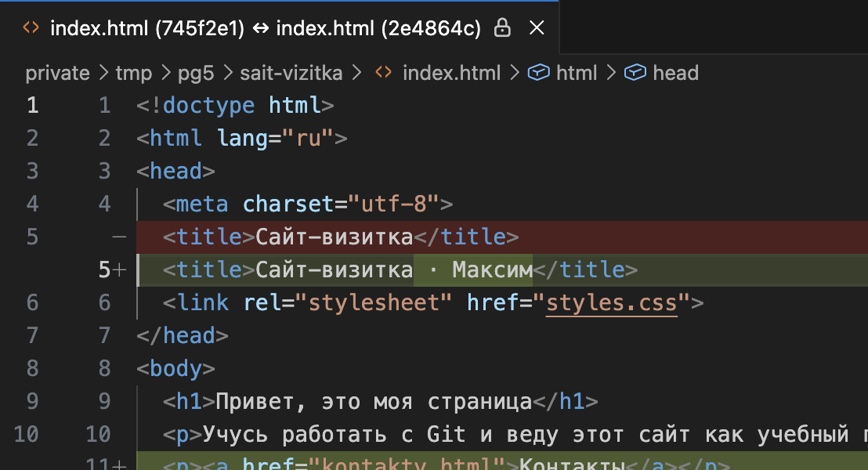Screen dimensions: 868x470
Task: Click the cube symbol icon before 'head'
Action: coord(635,73)
